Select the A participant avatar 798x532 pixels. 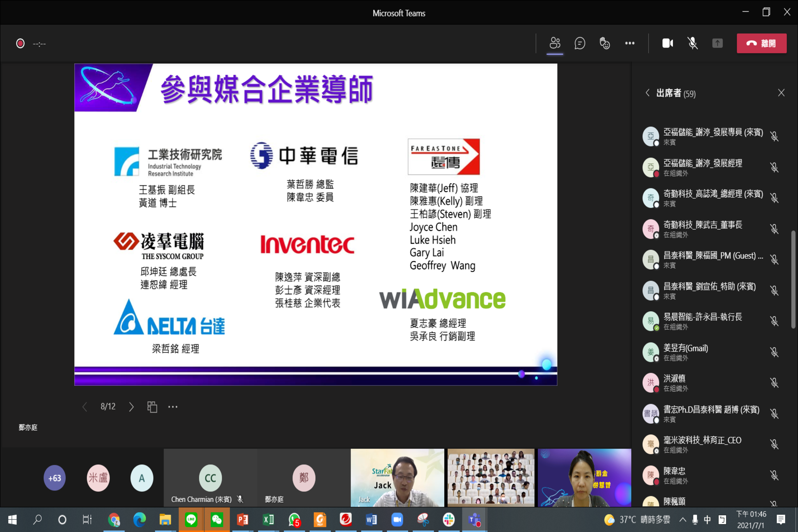pyautogui.click(x=142, y=478)
